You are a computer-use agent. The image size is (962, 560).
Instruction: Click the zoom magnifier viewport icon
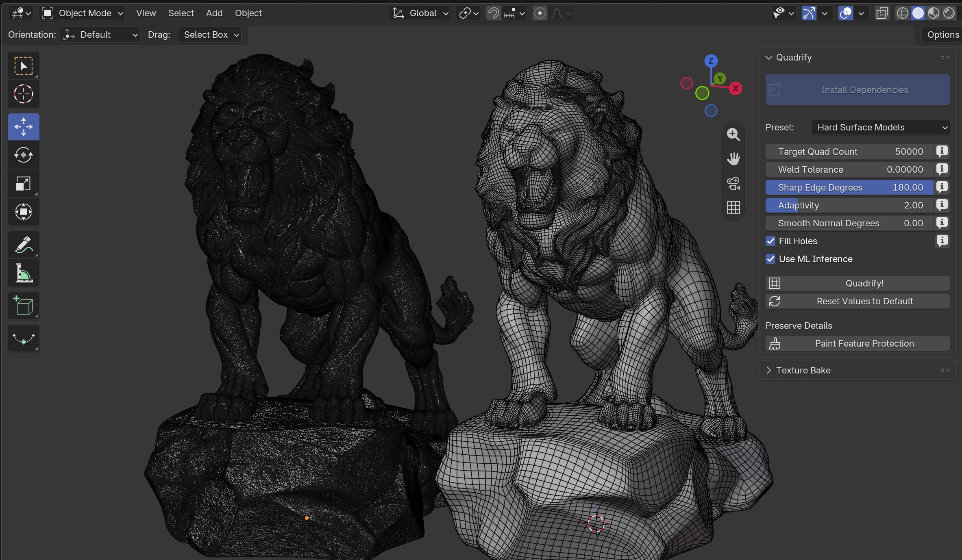(733, 135)
